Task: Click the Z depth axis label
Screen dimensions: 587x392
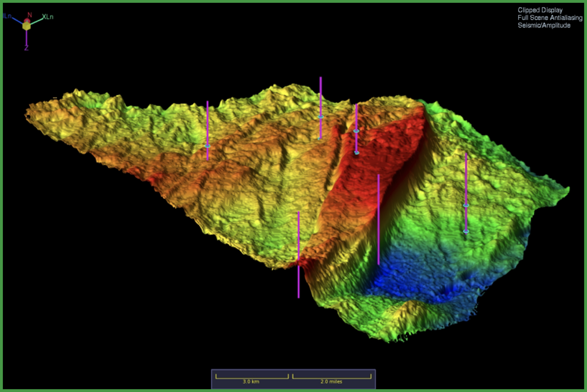Action: pyautogui.click(x=26, y=48)
